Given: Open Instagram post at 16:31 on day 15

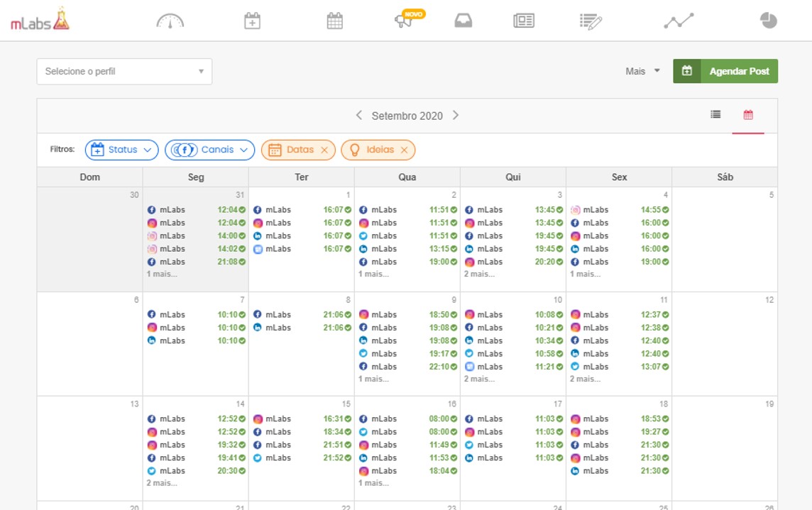Looking at the screenshot, I should [302, 419].
